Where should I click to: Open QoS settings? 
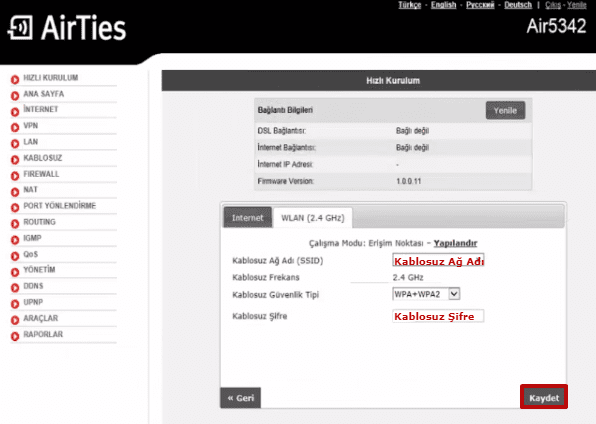[x=30, y=254]
